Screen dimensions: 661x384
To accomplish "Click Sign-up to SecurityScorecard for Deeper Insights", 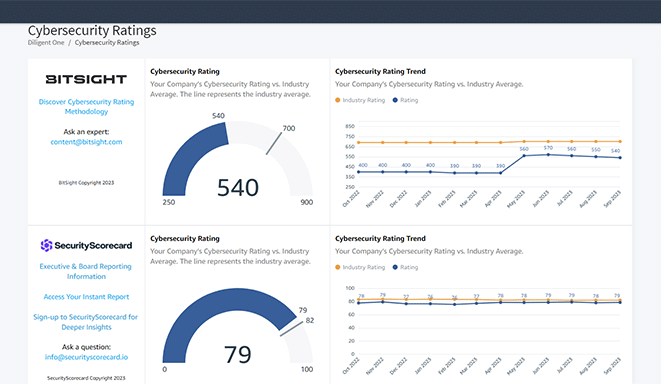I will point(86,322).
